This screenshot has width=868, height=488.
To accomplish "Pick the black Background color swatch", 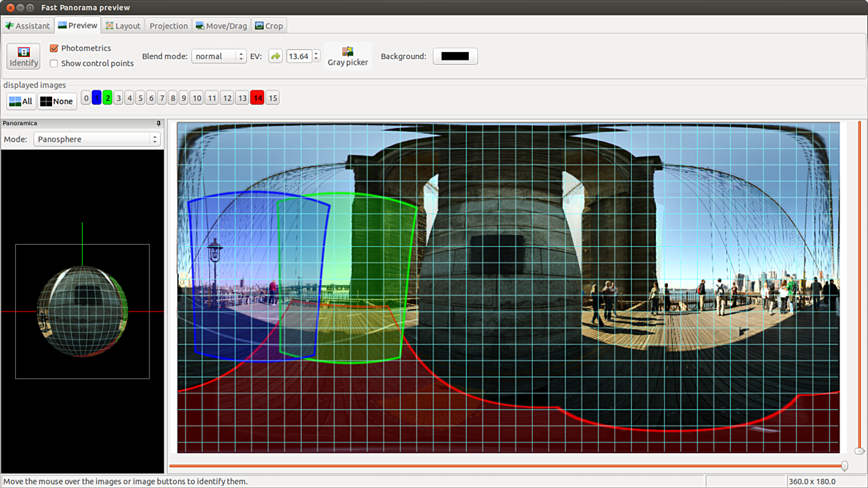I will pyautogui.click(x=455, y=56).
